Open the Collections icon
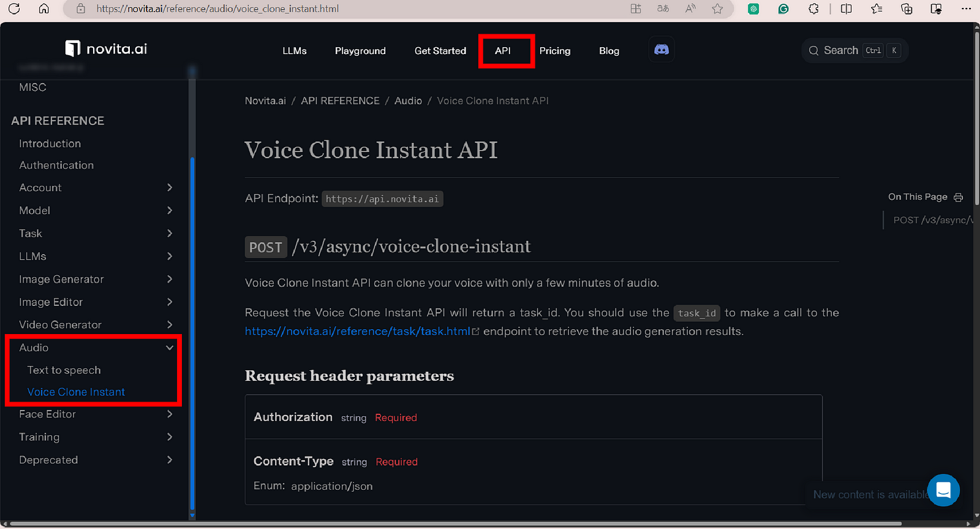 [907, 9]
